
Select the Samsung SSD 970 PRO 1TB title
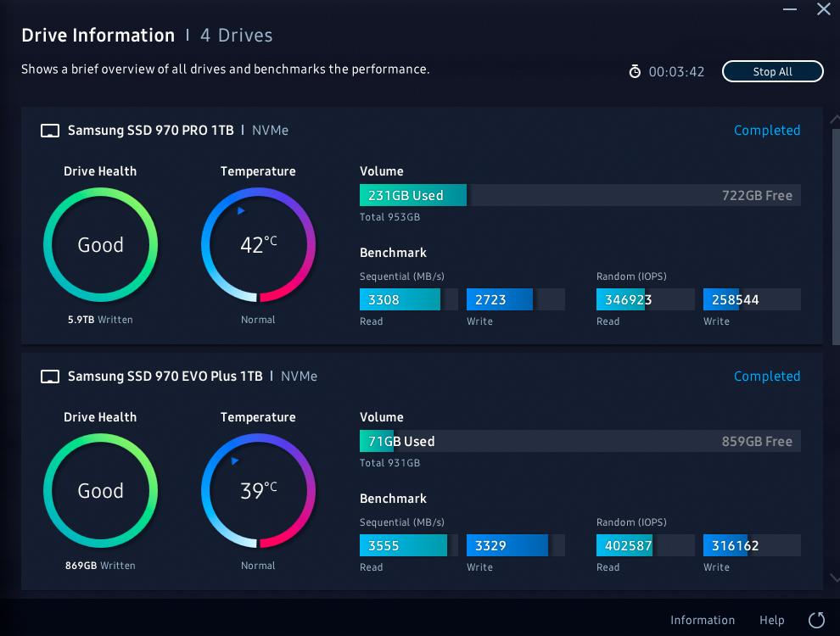(150, 130)
